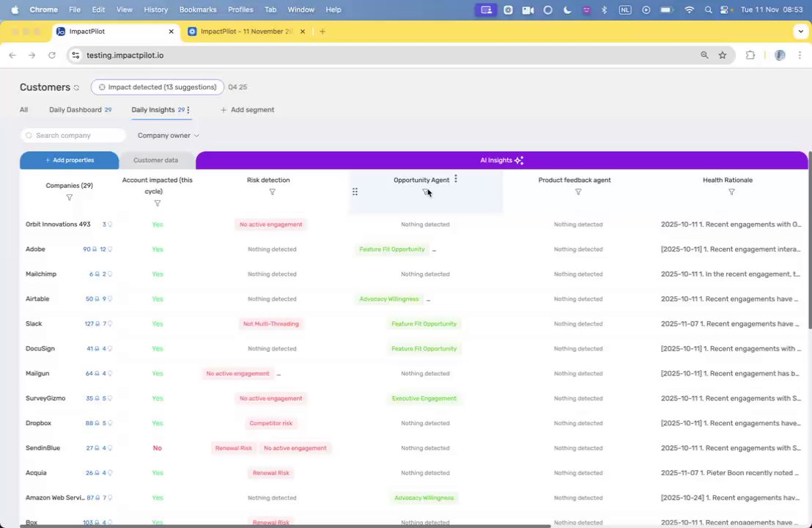This screenshot has height=528, width=812.
Task: Open the Bookmarks menu in menu bar
Action: pos(198,10)
